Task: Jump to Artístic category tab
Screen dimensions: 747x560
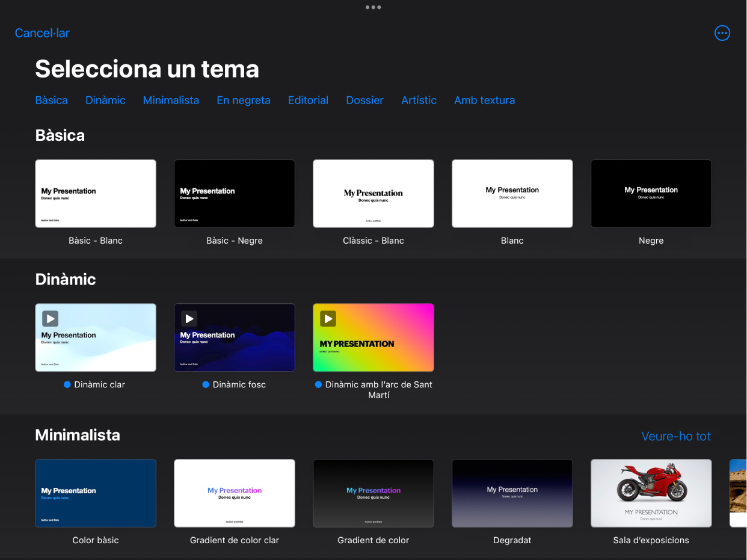Action: point(419,100)
